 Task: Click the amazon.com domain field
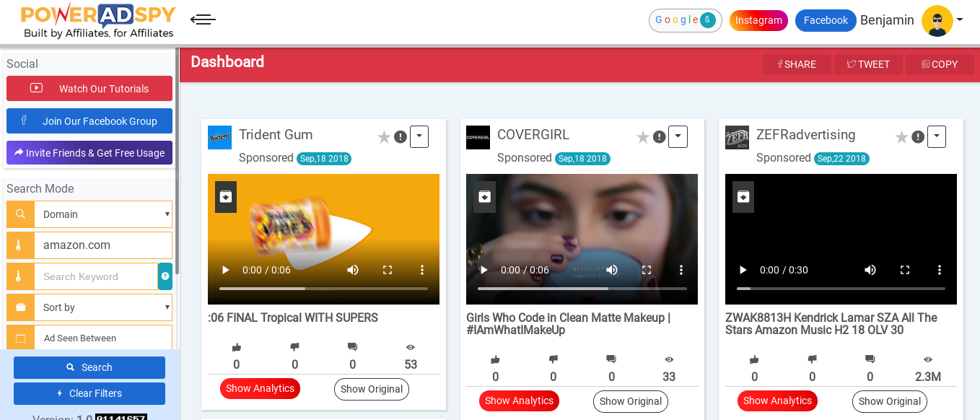click(x=103, y=245)
